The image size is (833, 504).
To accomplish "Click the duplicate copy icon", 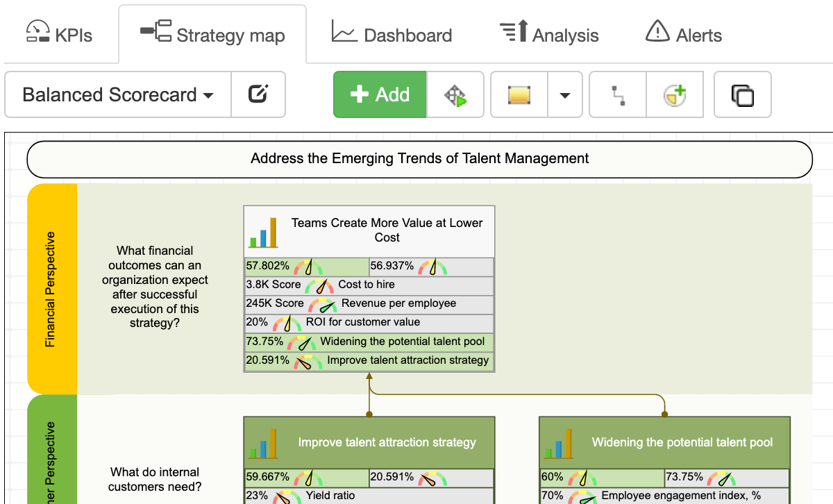I will coord(743,95).
